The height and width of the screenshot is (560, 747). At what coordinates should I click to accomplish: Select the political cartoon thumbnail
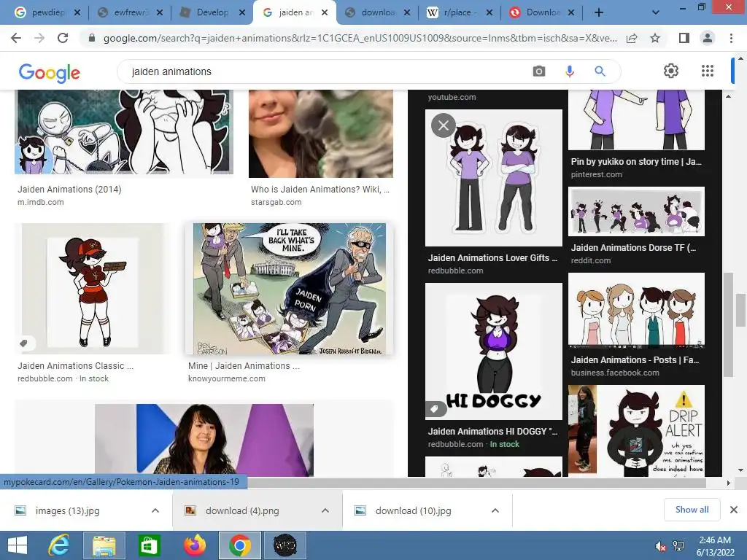point(289,289)
